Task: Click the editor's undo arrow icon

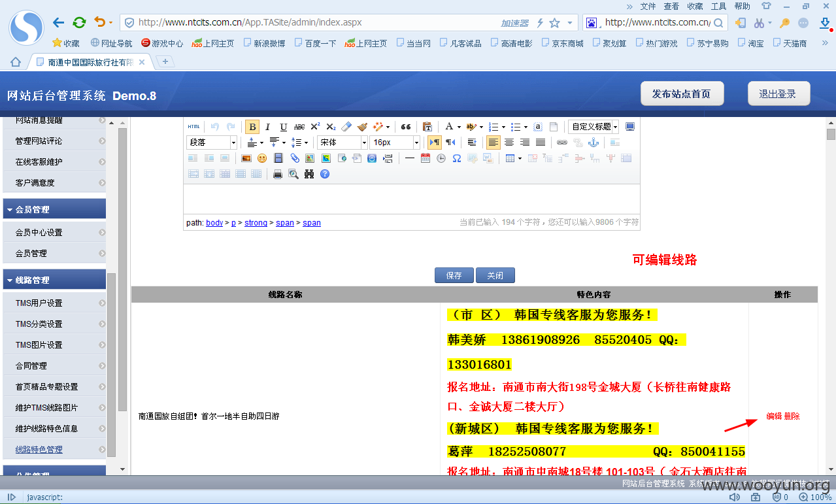Action: 215,127
